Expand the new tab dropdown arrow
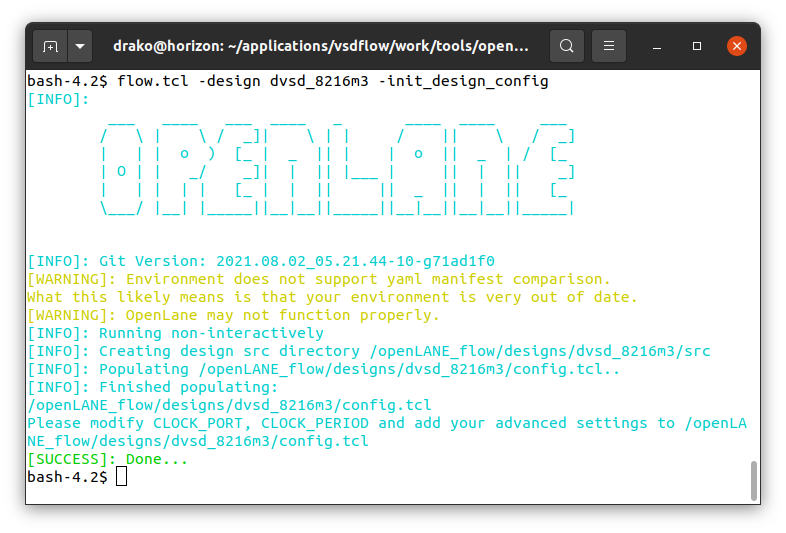 [80, 46]
